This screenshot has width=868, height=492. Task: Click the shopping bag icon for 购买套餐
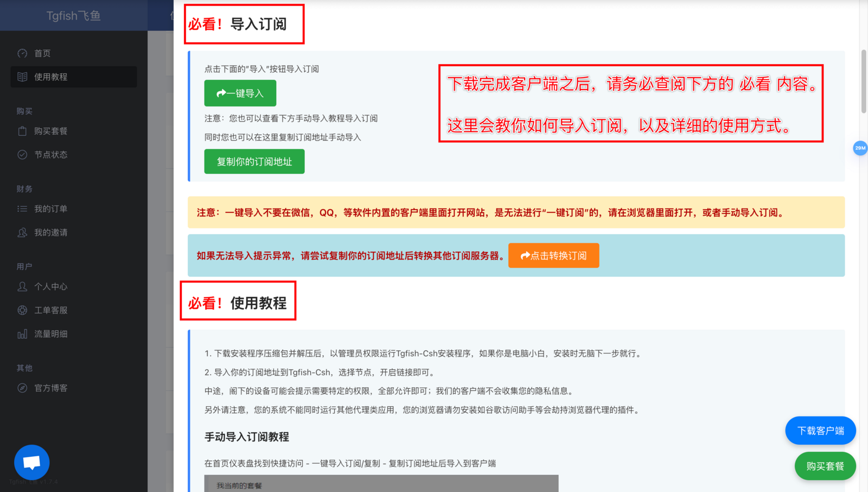[22, 131]
